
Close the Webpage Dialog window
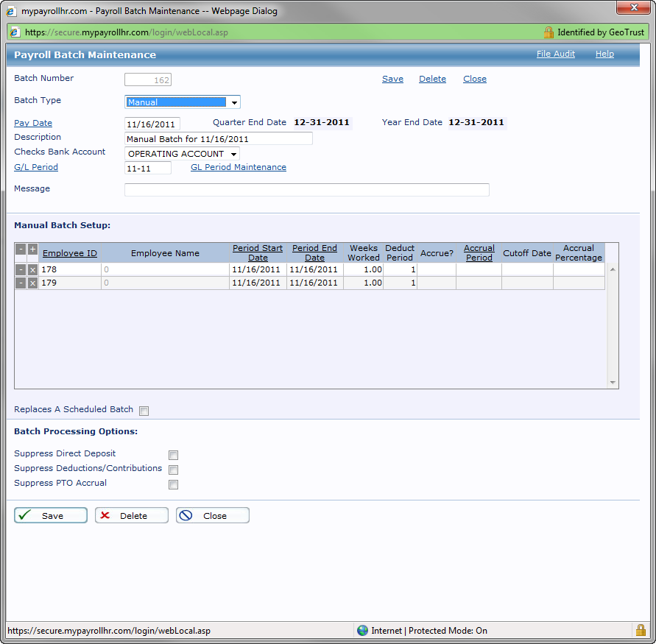633,7
